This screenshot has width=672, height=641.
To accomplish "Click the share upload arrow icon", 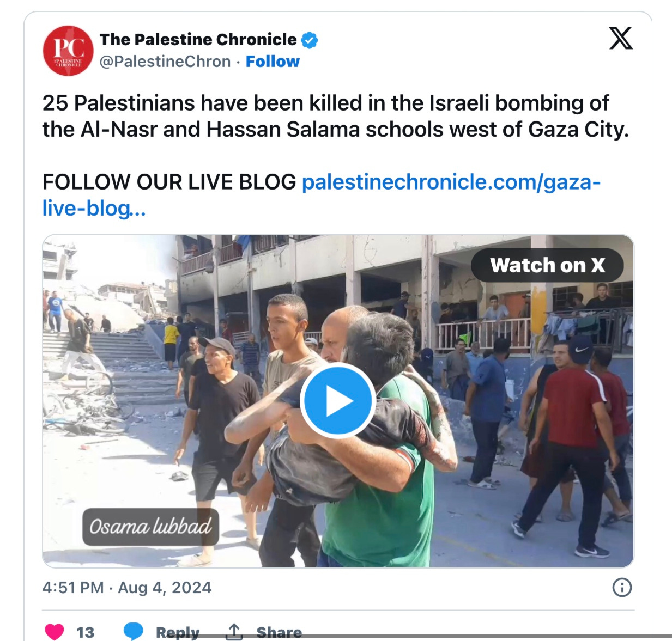I will tap(234, 632).
